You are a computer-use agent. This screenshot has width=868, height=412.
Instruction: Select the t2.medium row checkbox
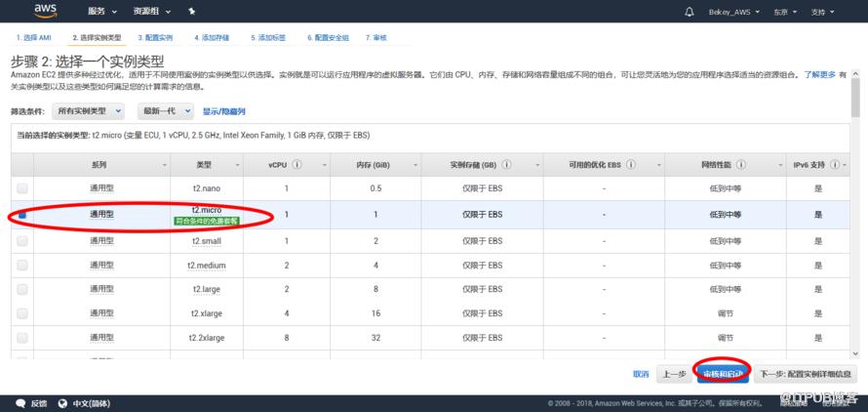22,265
